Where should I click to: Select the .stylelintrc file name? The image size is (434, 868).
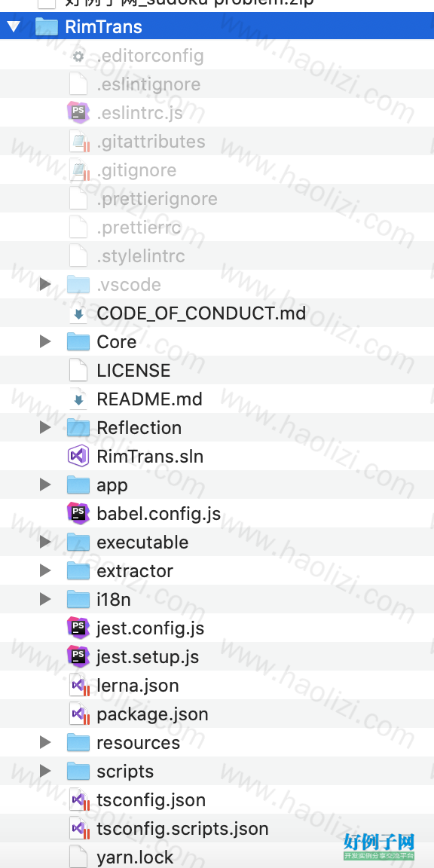tap(141, 256)
